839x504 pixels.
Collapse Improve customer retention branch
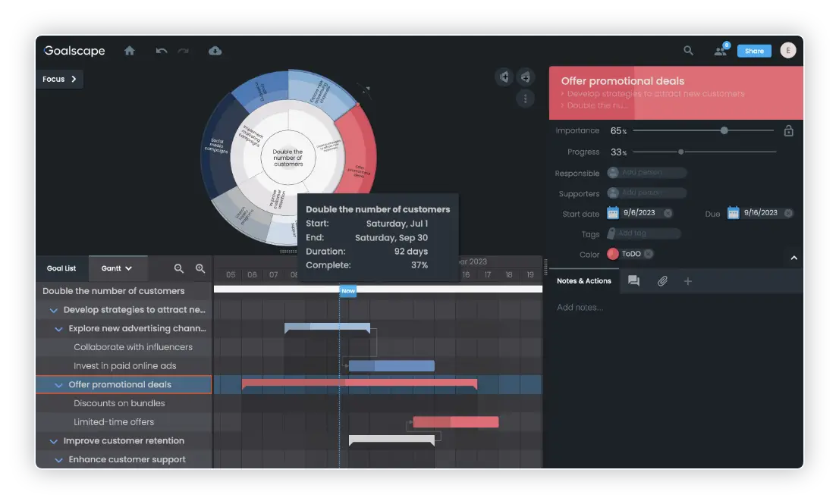(53, 441)
